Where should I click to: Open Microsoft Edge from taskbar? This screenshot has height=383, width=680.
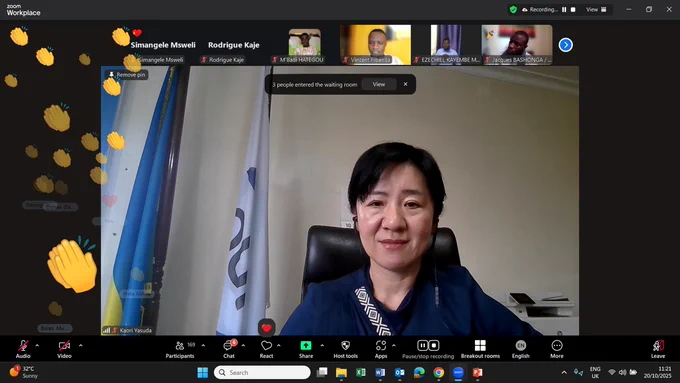[419, 372]
